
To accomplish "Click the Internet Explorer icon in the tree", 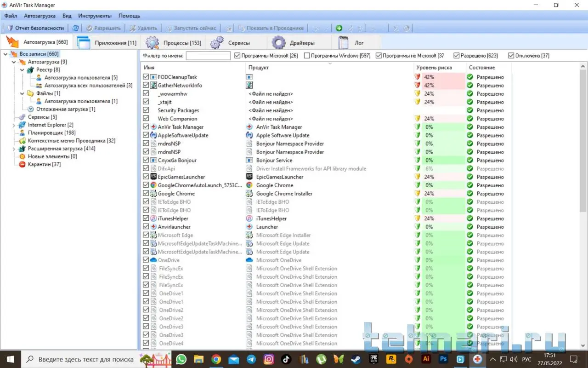I will coord(22,125).
